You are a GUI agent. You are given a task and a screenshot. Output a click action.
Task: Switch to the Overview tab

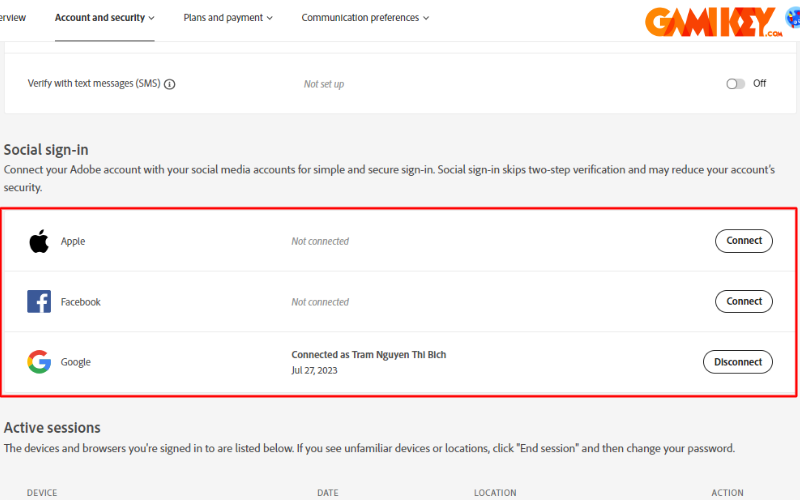pyautogui.click(x=14, y=18)
